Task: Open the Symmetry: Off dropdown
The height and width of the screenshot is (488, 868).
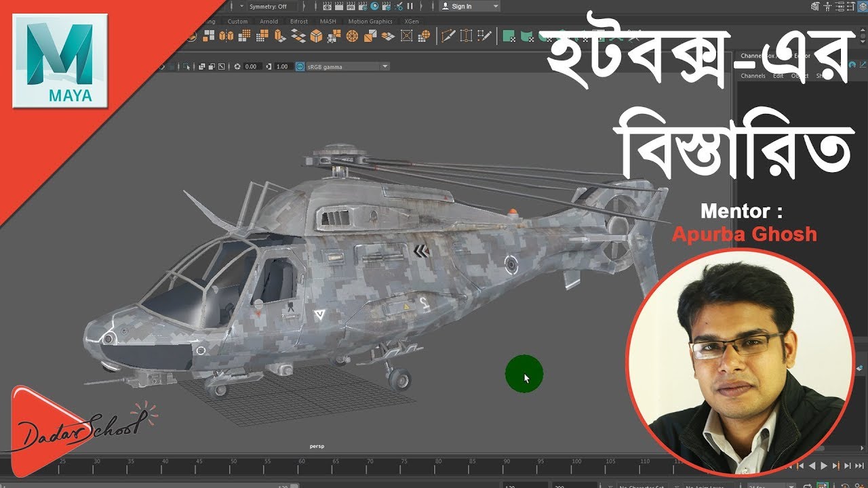Action: point(272,6)
